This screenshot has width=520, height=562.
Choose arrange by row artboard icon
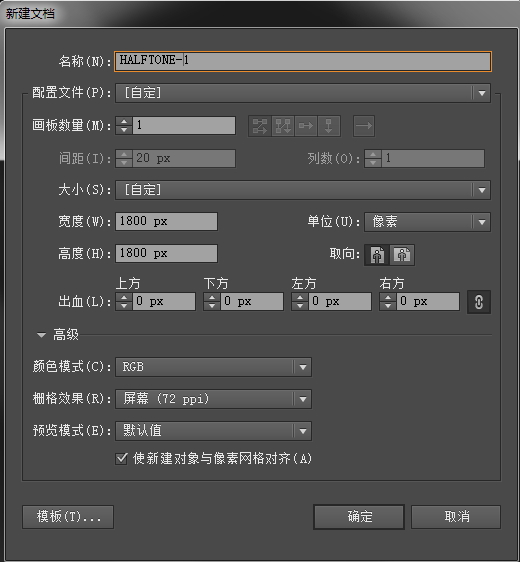tap(306, 126)
